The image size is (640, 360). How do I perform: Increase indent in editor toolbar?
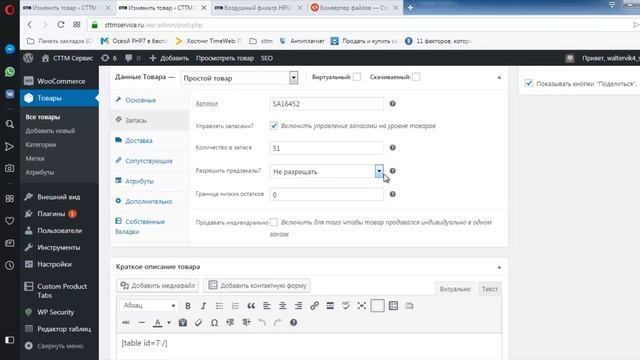pyautogui.click(x=246, y=322)
